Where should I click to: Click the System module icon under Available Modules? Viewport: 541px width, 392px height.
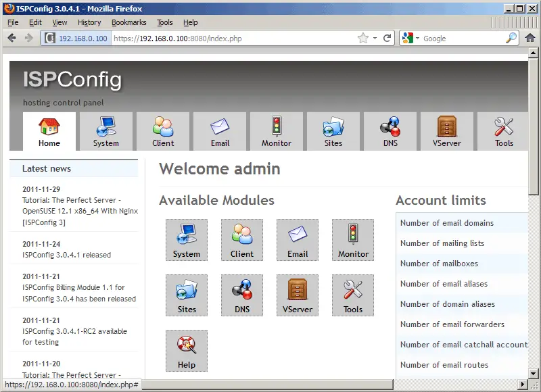tap(187, 240)
